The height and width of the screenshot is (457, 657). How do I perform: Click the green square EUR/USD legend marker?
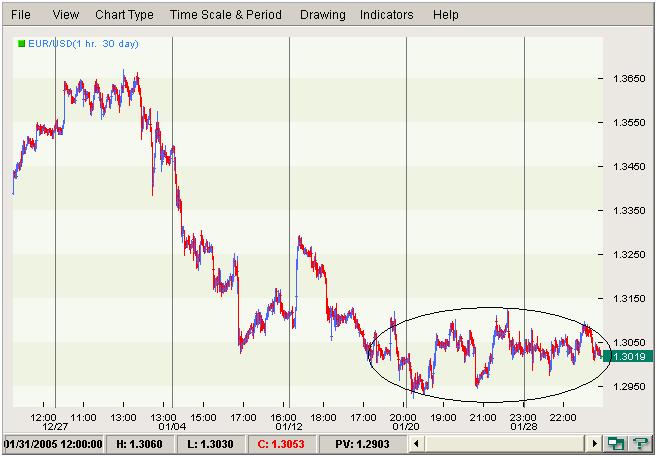pyautogui.click(x=21, y=44)
